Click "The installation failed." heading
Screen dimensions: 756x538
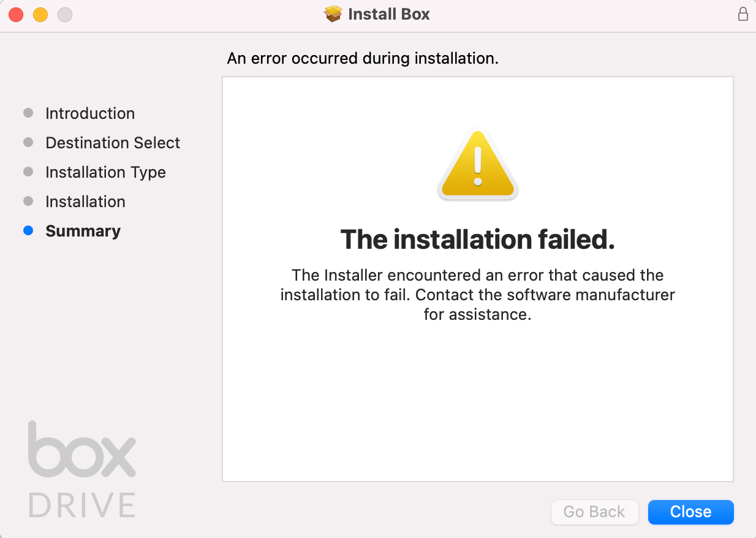[x=477, y=240]
